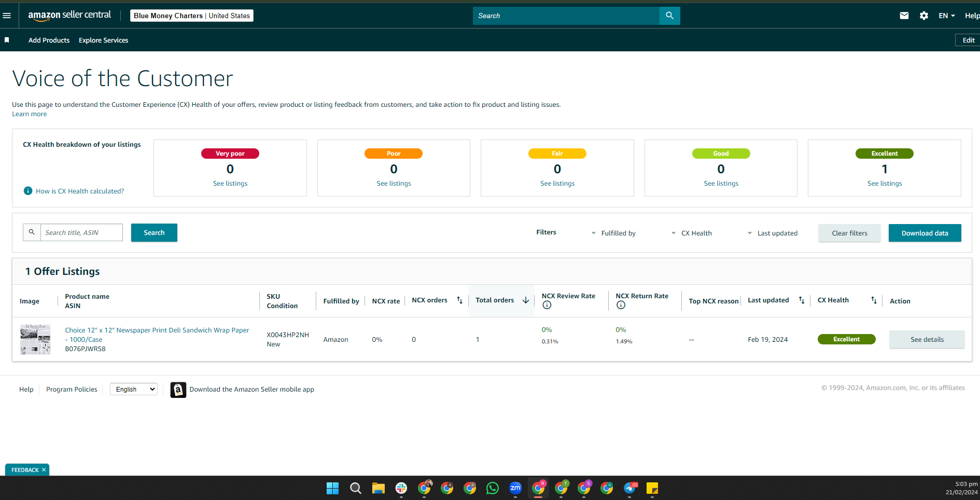This screenshot has width=980, height=500.
Task: Open the Newspaper Print Deli Sandwich Wrap link
Action: pos(157,335)
